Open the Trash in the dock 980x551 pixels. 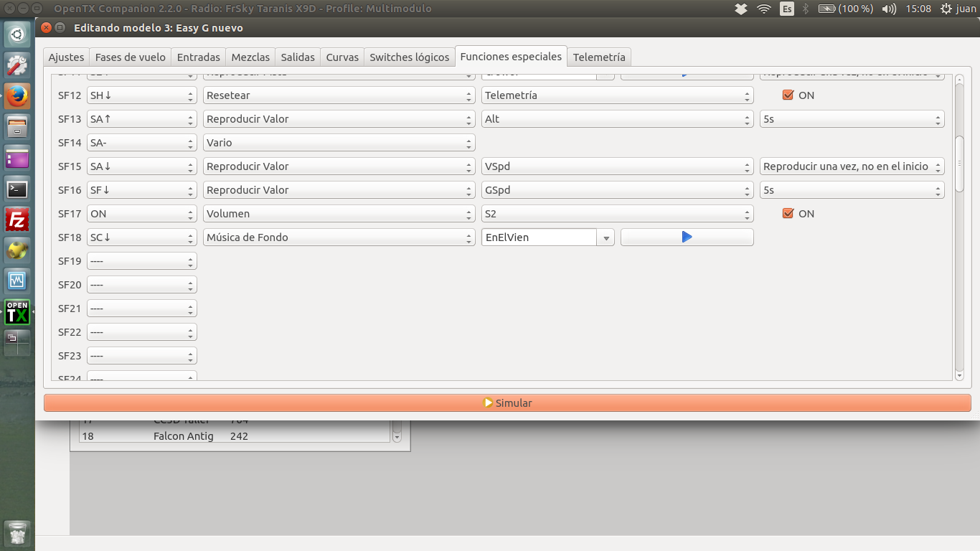tap(17, 533)
